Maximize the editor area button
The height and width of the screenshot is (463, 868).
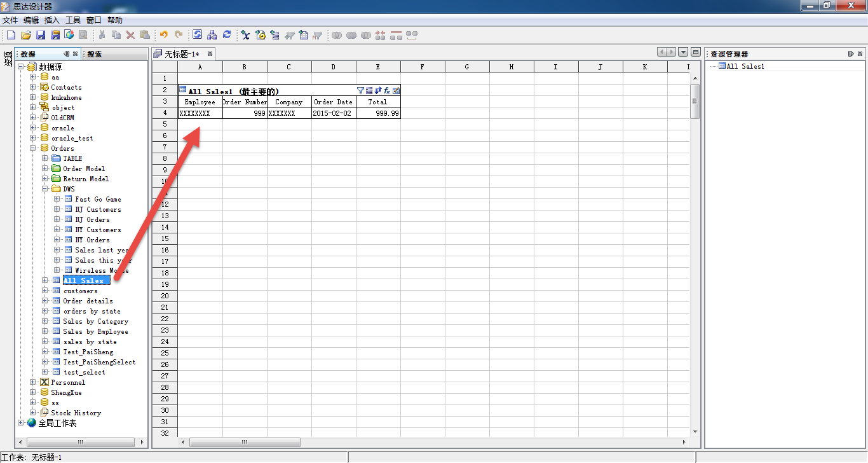[695, 52]
